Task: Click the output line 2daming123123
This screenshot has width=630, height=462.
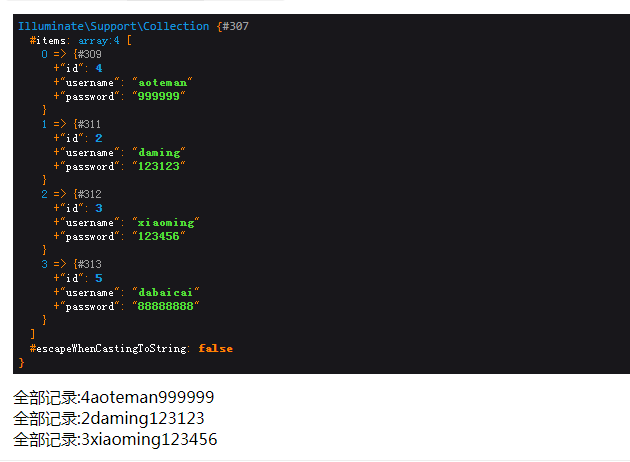Action: [108, 418]
